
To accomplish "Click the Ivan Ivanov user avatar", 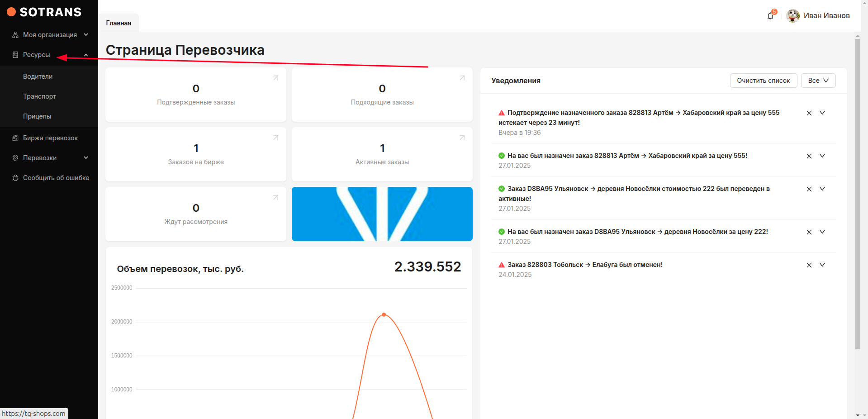I will (792, 16).
